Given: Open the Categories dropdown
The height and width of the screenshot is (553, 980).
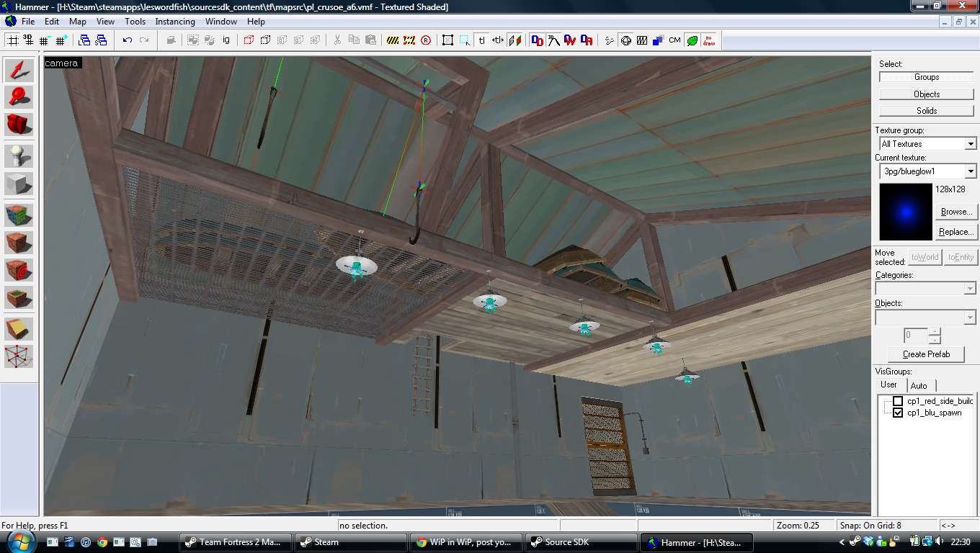Looking at the screenshot, I should 970,289.
